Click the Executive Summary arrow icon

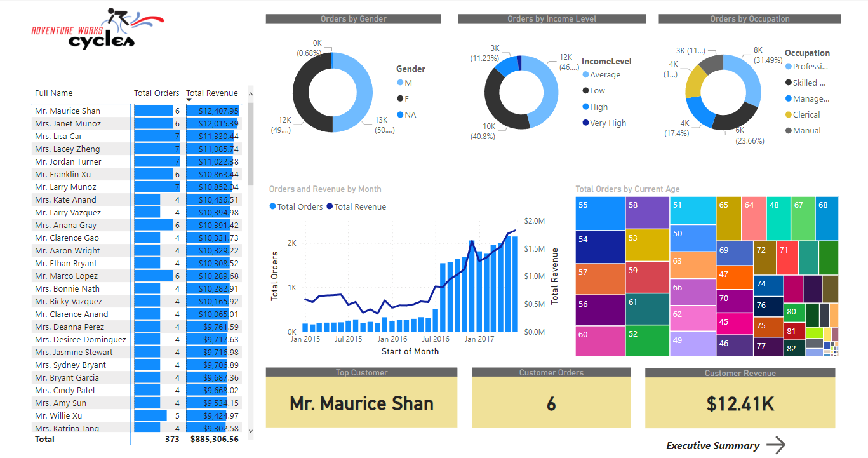coord(775,445)
